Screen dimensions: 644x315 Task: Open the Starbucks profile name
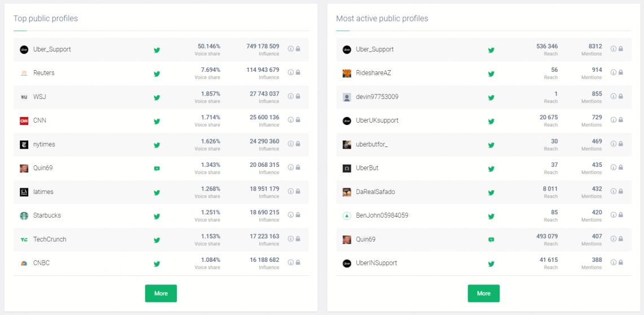(x=47, y=215)
